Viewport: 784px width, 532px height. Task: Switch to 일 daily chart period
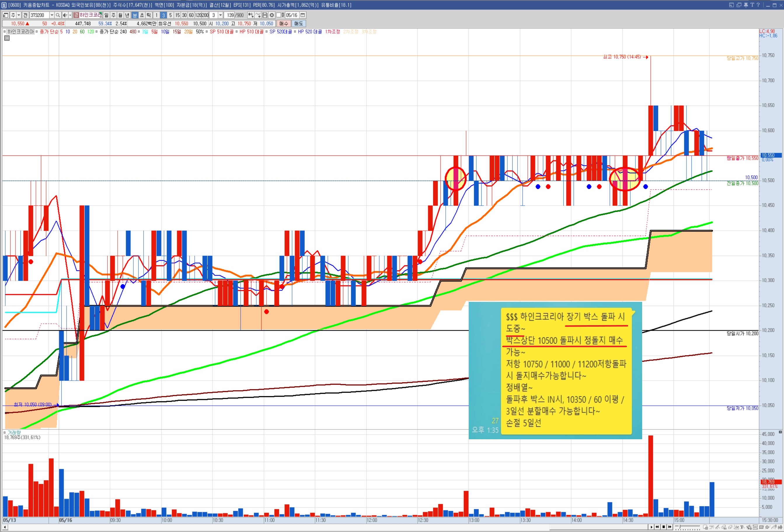point(106,15)
